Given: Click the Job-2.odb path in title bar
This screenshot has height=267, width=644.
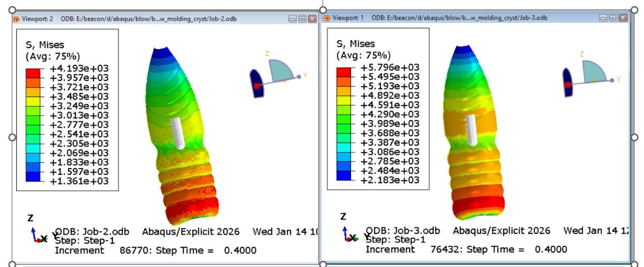Looking at the screenshot, I should (x=149, y=19).
